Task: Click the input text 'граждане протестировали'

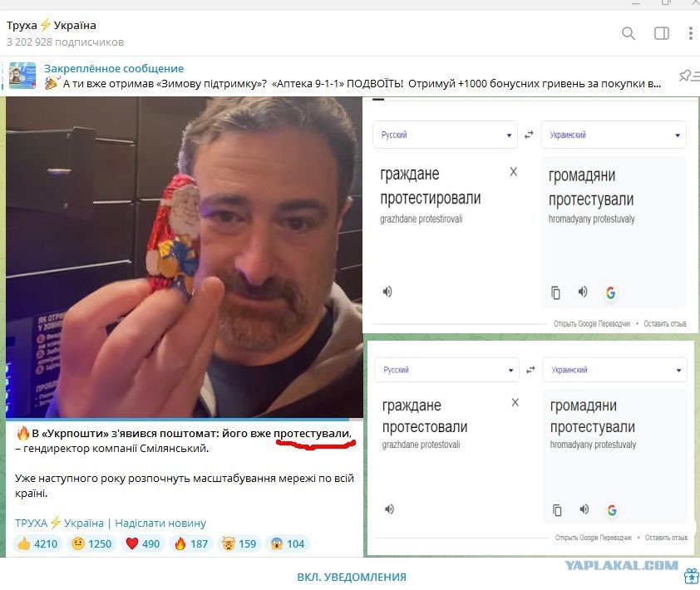Action: click(x=431, y=185)
